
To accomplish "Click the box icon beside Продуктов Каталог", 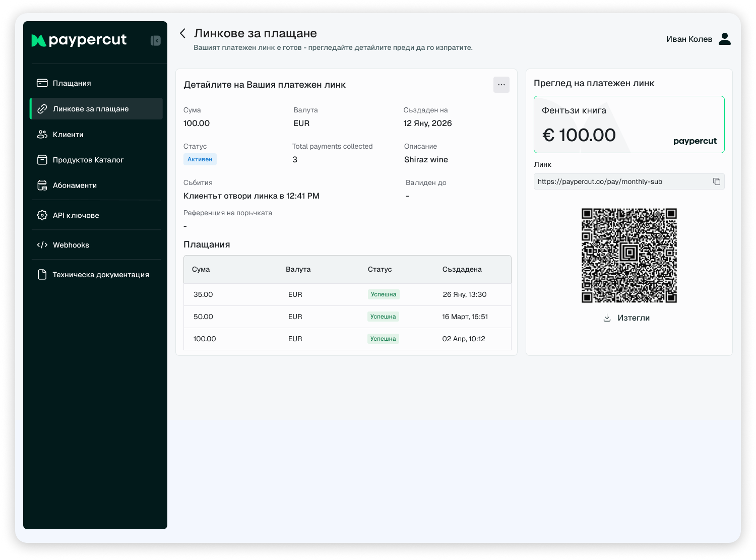I will [x=42, y=160].
